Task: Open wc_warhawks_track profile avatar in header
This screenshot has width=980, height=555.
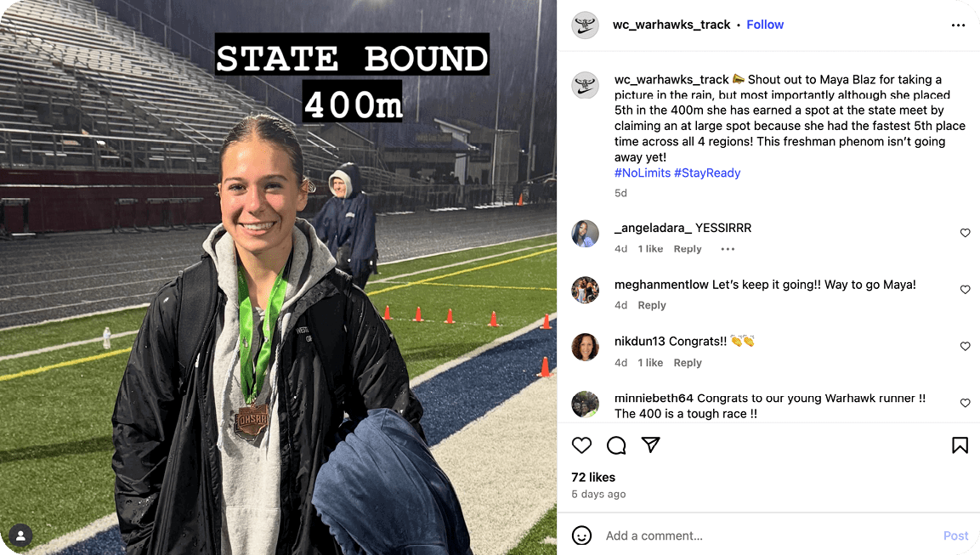Action: pyautogui.click(x=586, y=25)
